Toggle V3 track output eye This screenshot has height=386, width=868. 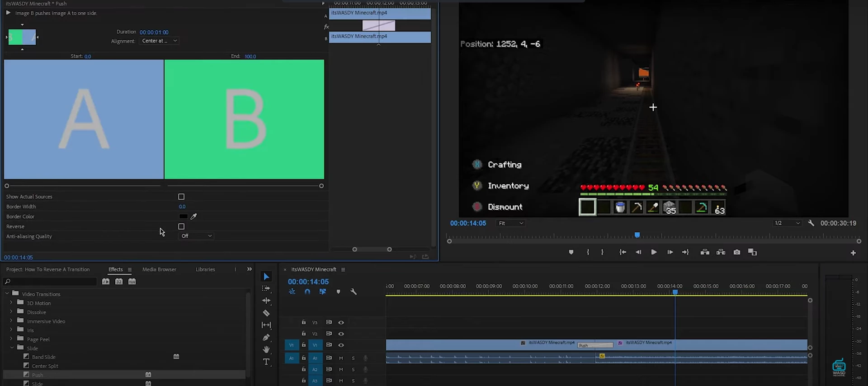[341, 322]
